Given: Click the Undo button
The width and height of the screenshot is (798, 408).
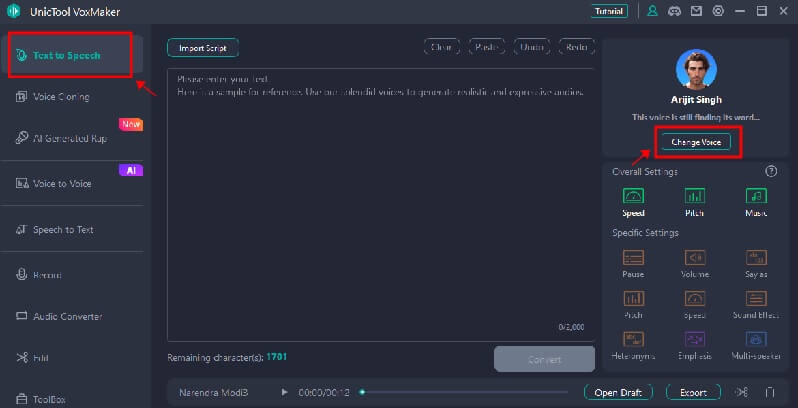Looking at the screenshot, I should click(x=532, y=47).
